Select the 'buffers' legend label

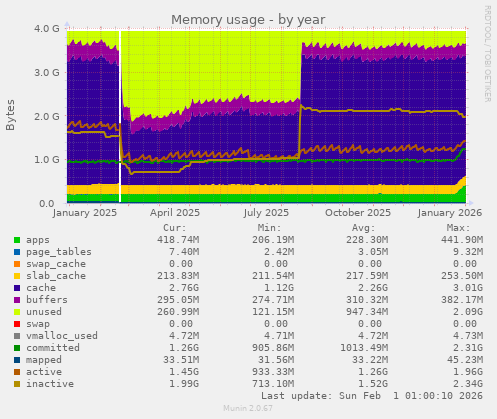47,300
